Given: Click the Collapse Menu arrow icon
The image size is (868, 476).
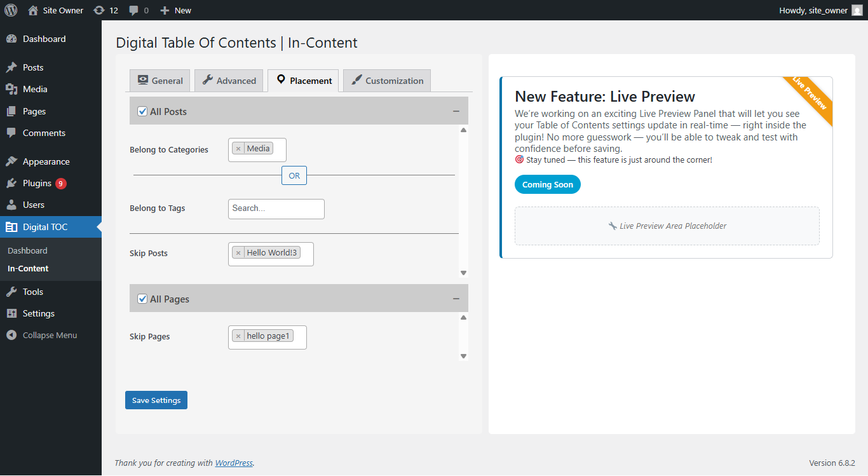Looking at the screenshot, I should [11, 335].
